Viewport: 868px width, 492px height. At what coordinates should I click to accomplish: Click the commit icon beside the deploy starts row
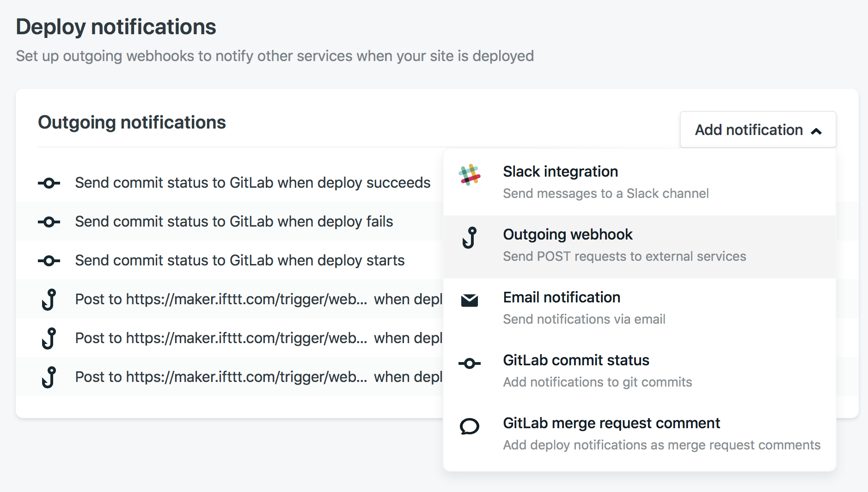click(x=49, y=260)
